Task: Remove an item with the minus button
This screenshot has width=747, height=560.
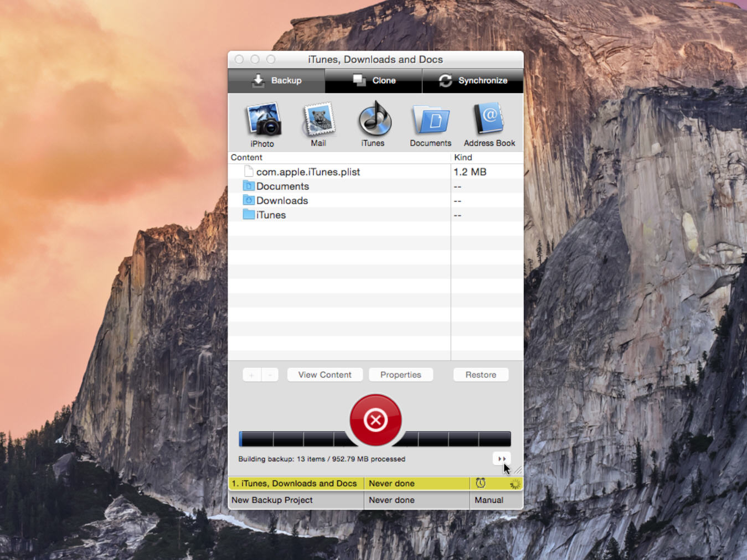Action: coord(270,375)
